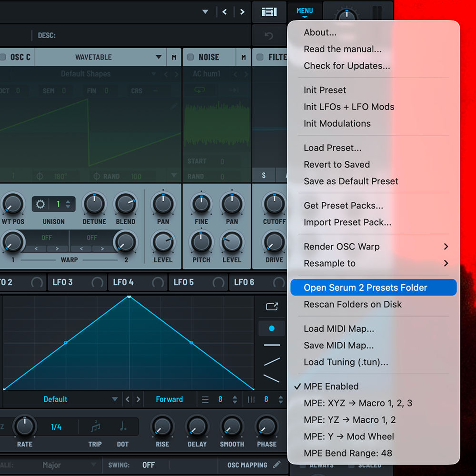Enable the FILTER checkbox
The image size is (476, 476).
coord(260,57)
